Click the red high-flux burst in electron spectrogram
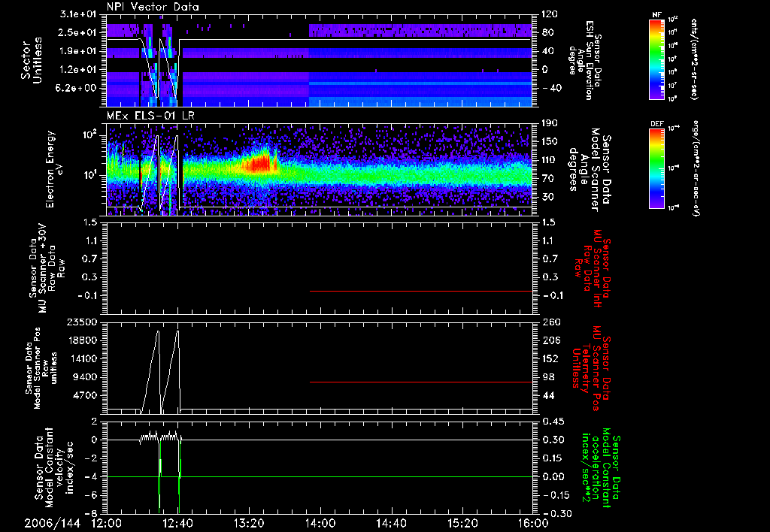770x532 pixels. tap(258, 164)
